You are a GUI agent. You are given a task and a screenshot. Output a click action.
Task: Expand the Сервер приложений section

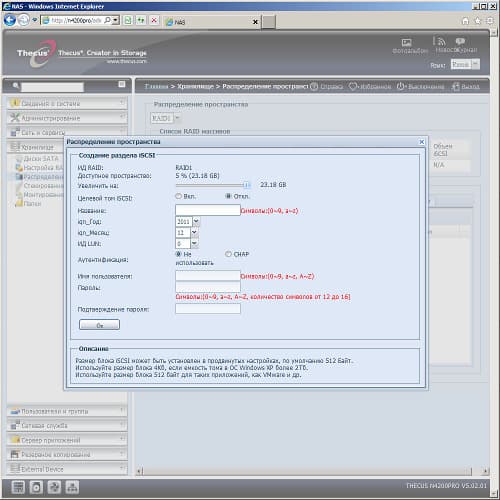pos(67,440)
